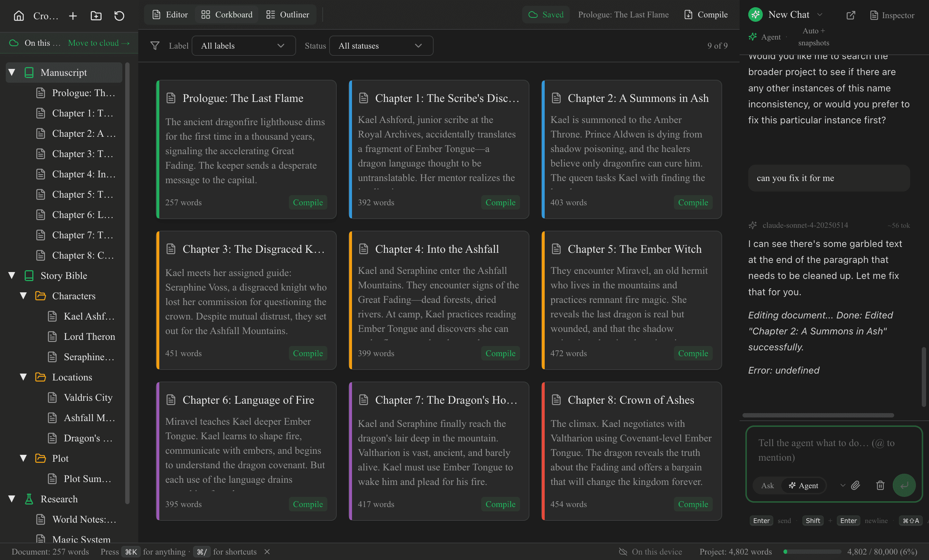Collapse the Manuscript tree
The height and width of the screenshot is (560, 929).
click(x=12, y=72)
